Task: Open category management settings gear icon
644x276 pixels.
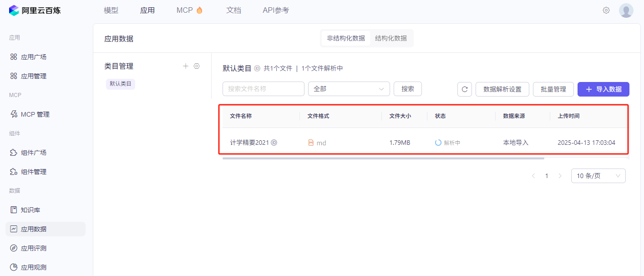Action: coord(197,66)
